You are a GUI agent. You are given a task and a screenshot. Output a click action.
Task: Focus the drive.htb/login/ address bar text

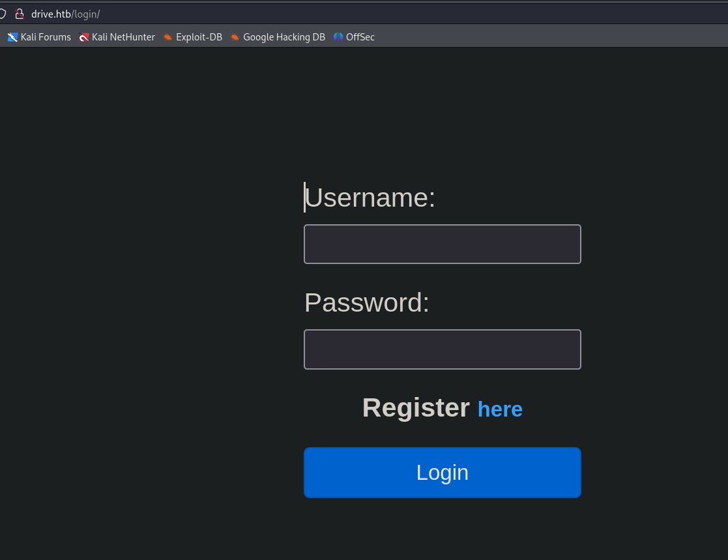pos(65,14)
